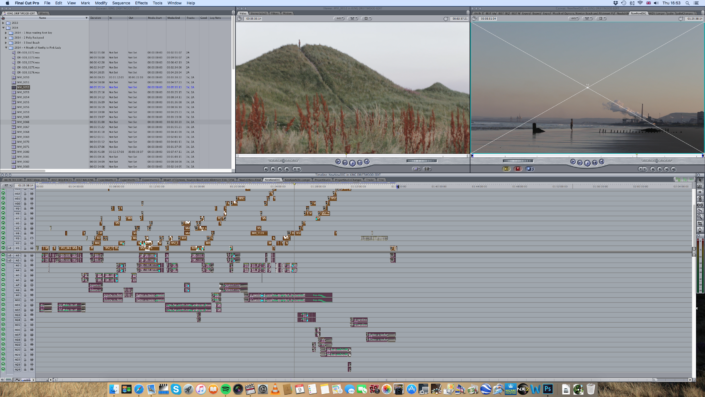Image resolution: width=705 pixels, height=397 pixels.
Task: Open the Mark menu
Action: tap(85, 3)
